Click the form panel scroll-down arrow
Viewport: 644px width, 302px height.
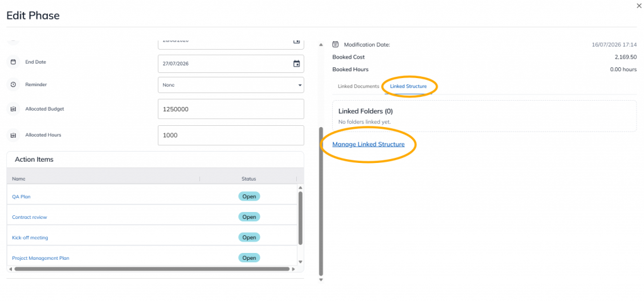(321, 280)
